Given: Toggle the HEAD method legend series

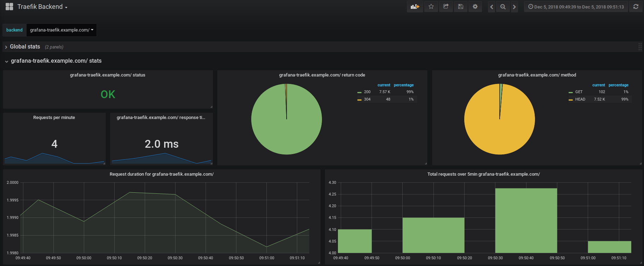Looking at the screenshot, I should (580, 99).
